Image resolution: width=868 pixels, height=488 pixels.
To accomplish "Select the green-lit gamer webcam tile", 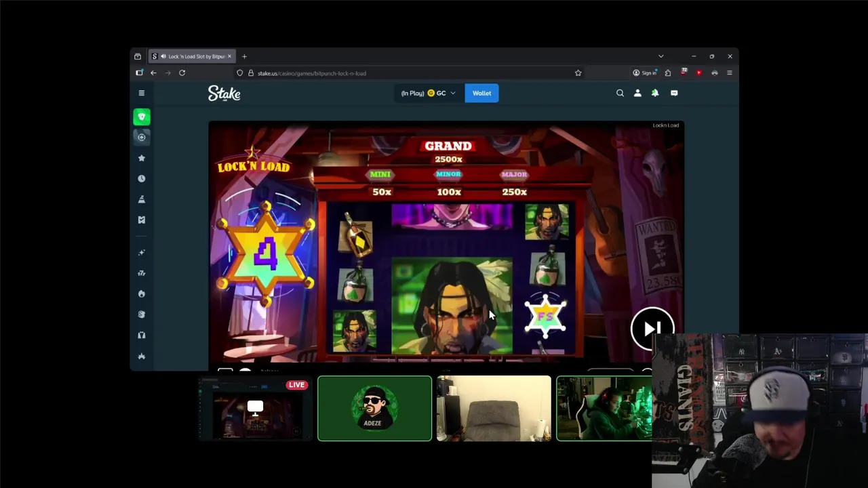I will pyautogui.click(x=604, y=409).
